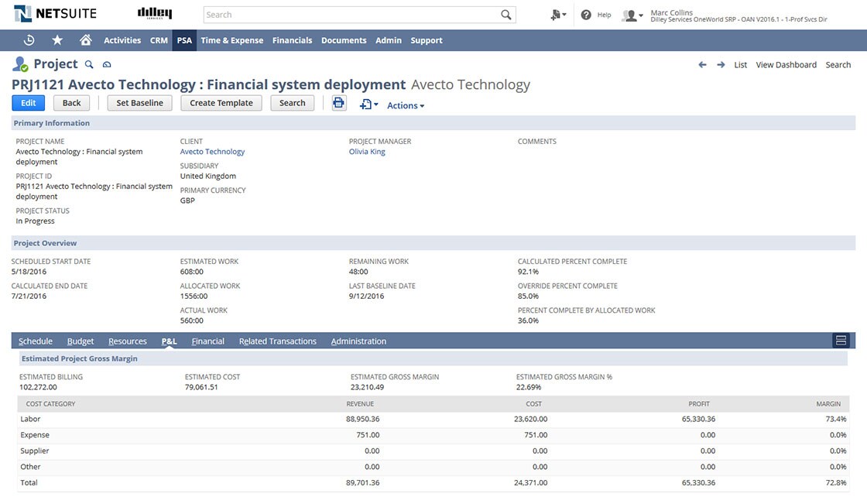Open the Documents menu

tap(344, 40)
